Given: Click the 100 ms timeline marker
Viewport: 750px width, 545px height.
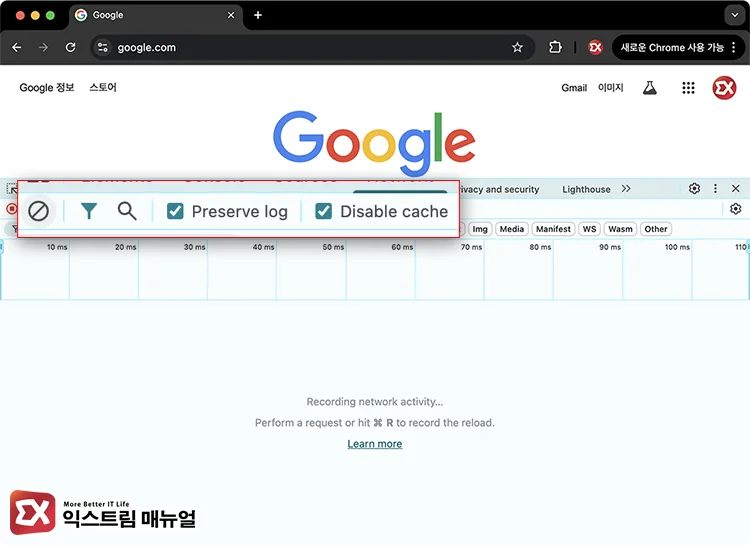Looking at the screenshot, I should [677, 247].
